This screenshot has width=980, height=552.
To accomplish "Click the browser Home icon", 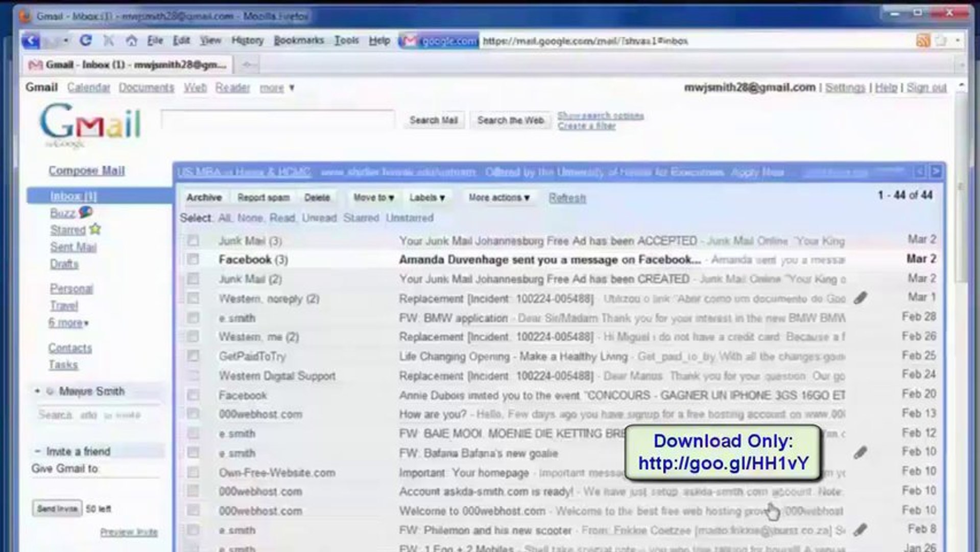I will pyautogui.click(x=132, y=40).
